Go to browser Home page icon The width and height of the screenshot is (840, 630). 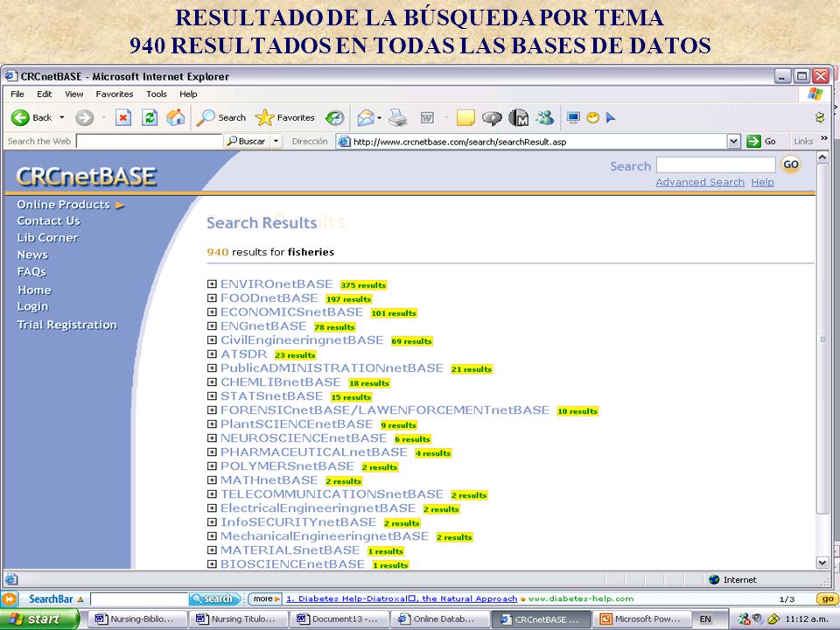[175, 117]
